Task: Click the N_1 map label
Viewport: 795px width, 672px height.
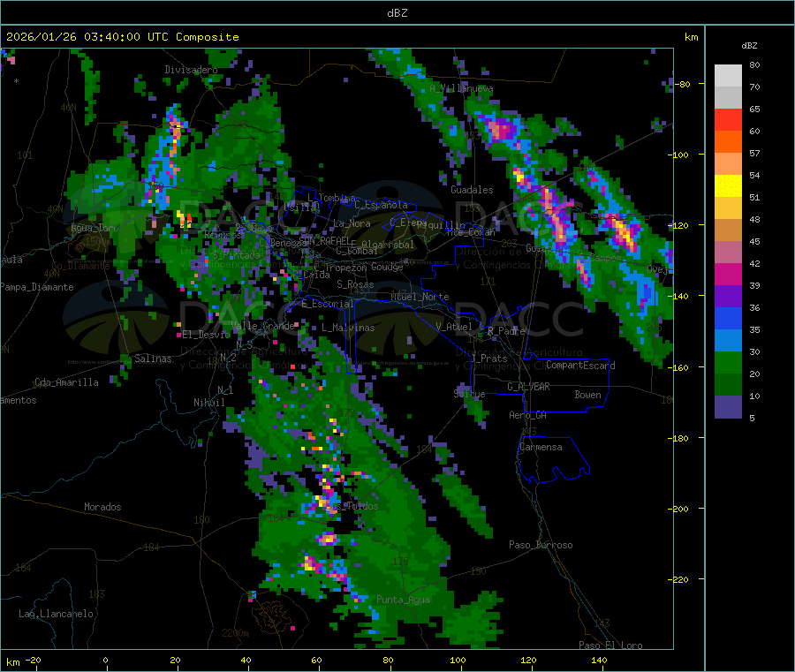Action: 225,389
